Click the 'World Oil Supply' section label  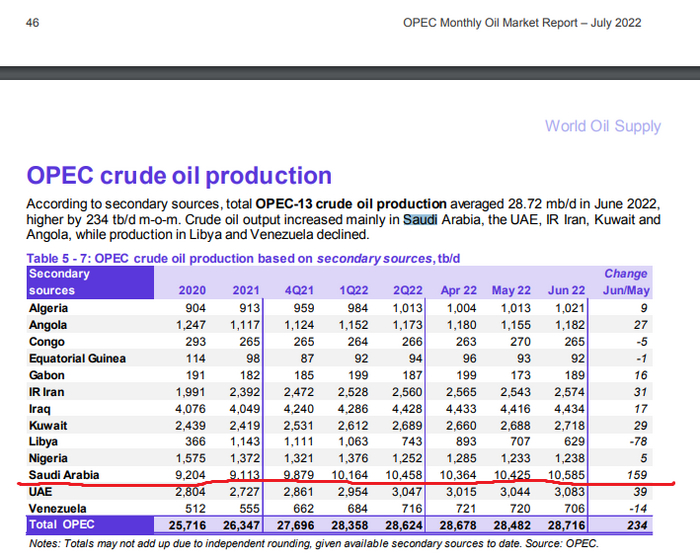tap(603, 126)
